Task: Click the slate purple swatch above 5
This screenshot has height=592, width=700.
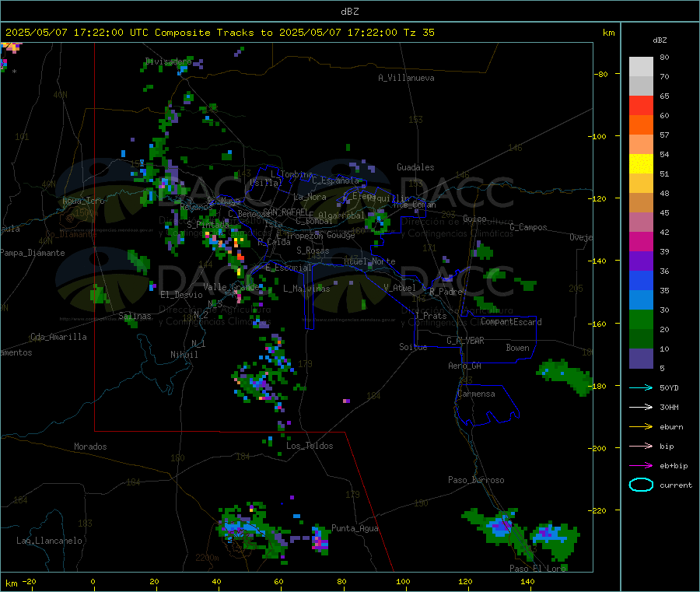Action: [641, 359]
